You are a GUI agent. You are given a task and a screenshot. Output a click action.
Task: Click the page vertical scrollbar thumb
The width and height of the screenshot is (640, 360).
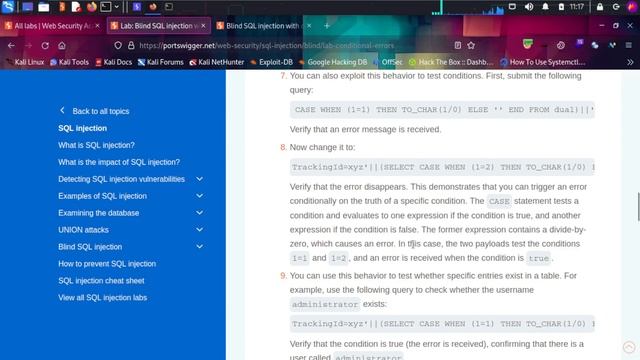(638, 207)
